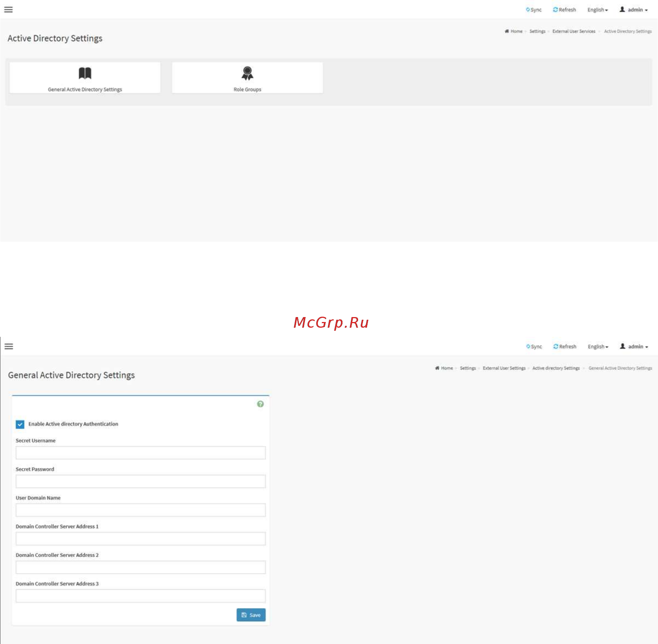
Task: Focus Domain Controller Server Address 1 field
Action: pos(141,539)
